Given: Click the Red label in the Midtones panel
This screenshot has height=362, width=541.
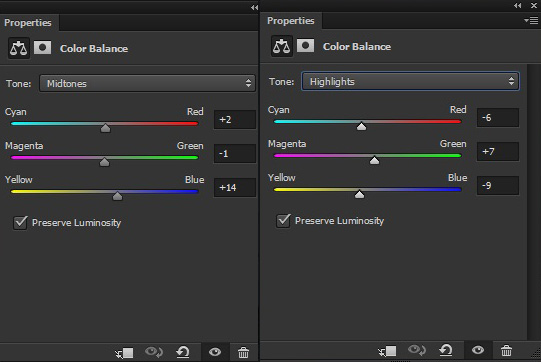Looking at the screenshot, I should click(195, 111).
